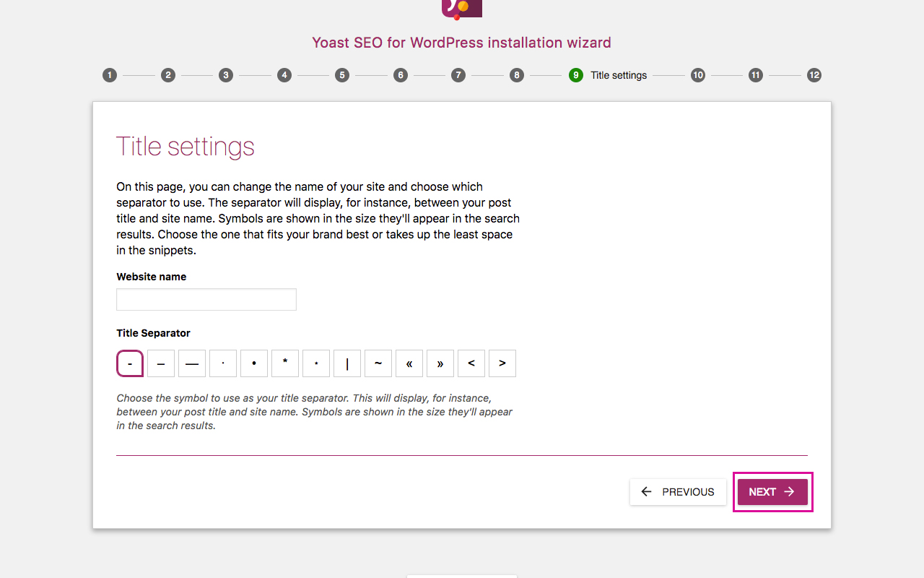Click the Website name label
The image size is (924, 578).
(152, 277)
